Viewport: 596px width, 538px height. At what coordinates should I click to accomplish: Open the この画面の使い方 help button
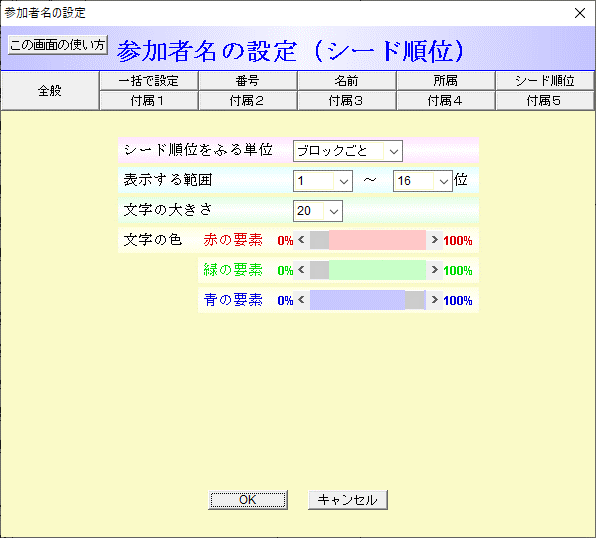58,45
